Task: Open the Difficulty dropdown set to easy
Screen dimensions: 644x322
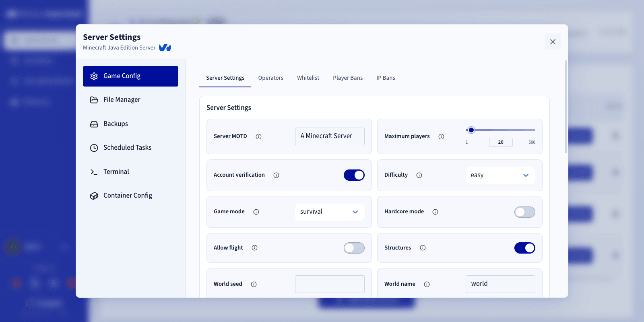Action: pos(500,175)
